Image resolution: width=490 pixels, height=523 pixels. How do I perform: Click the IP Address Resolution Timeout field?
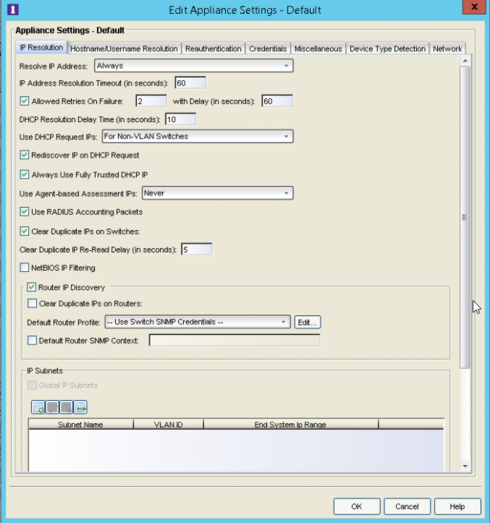pyautogui.click(x=190, y=83)
